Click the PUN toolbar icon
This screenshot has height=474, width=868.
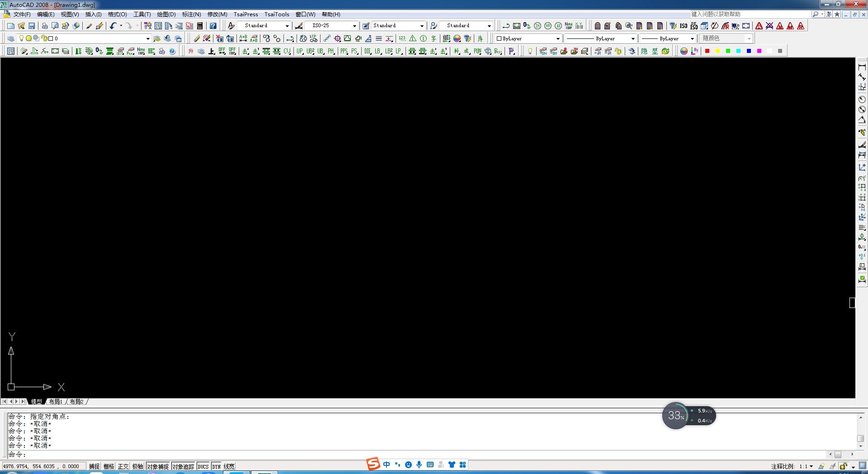click(477, 51)
